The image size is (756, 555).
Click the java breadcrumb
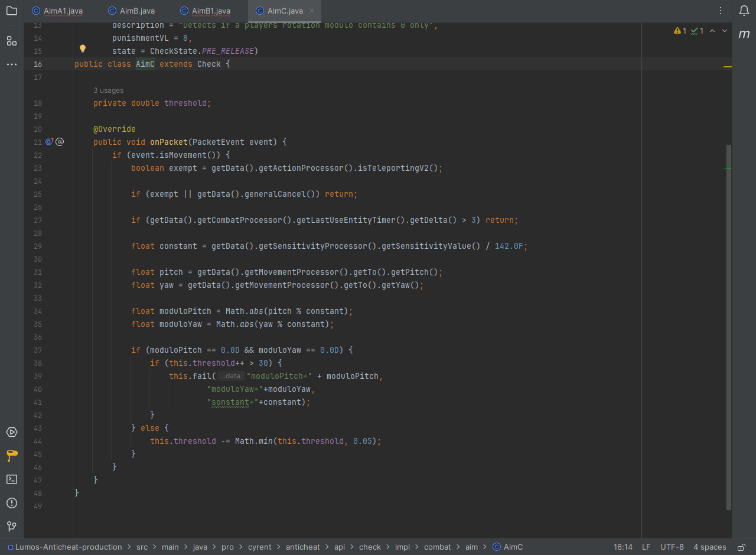click(x=200, y=547)
